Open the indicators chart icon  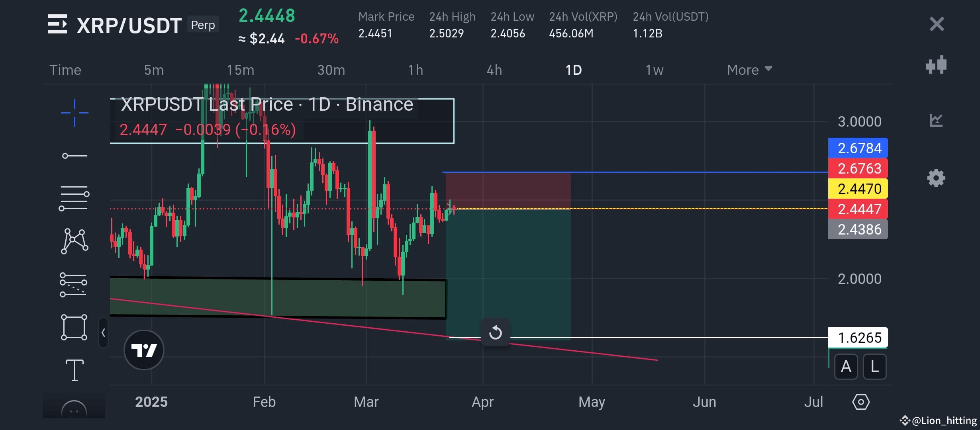936,120
